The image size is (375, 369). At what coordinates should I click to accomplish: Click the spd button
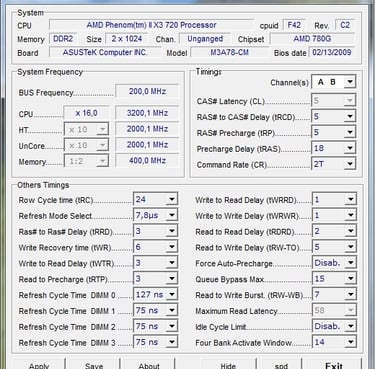282,364
